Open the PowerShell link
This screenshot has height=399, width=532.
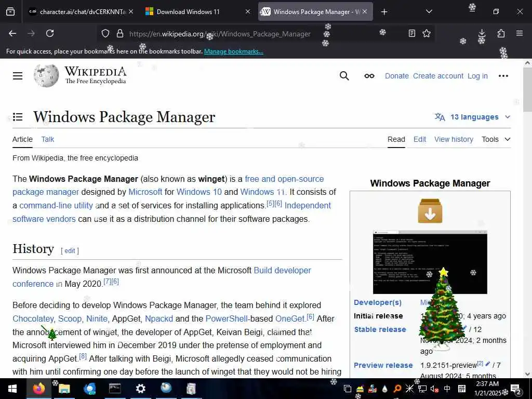pyautogui.click(x=227, y=319)
